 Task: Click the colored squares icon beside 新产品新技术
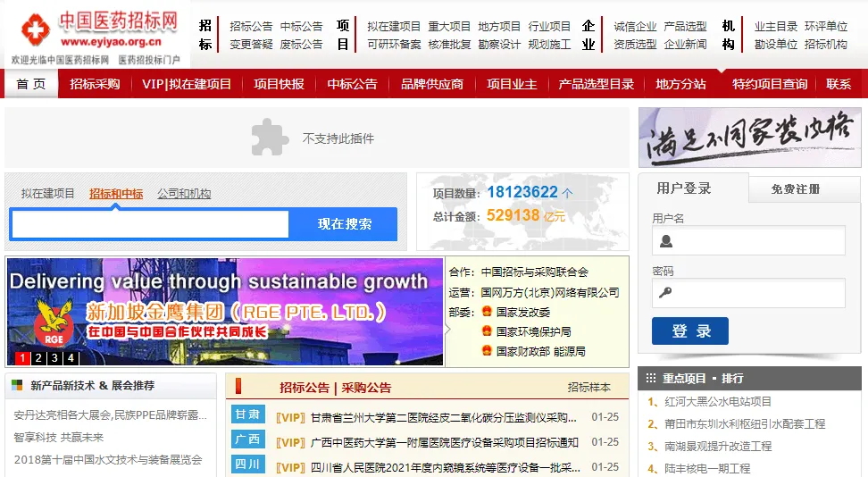click(17, 386)
